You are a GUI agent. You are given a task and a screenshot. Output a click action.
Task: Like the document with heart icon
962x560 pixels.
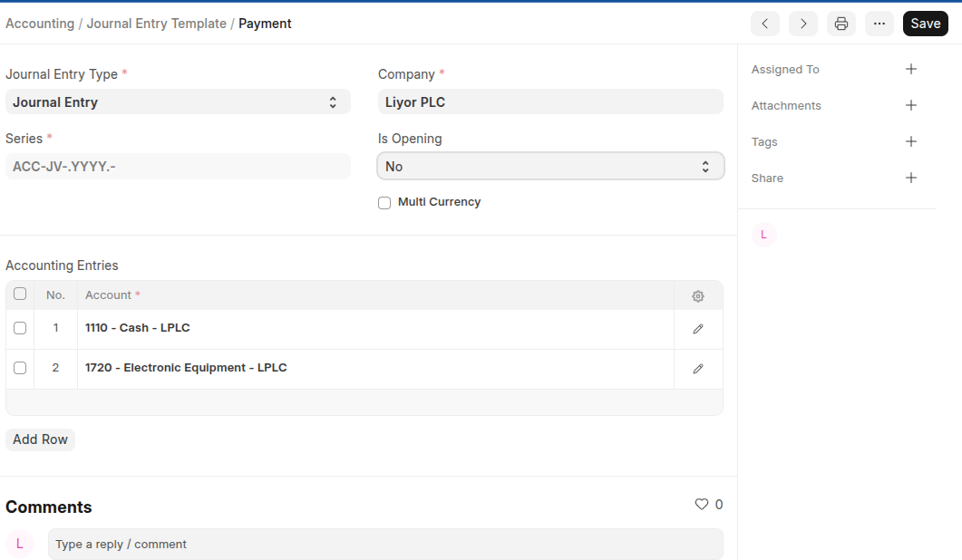tap(701, 505)
